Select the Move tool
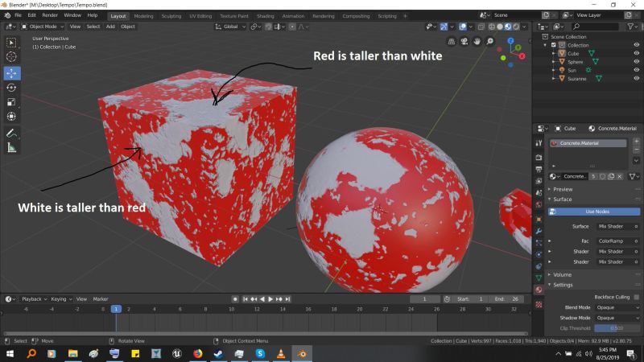 tap(11, 73)
